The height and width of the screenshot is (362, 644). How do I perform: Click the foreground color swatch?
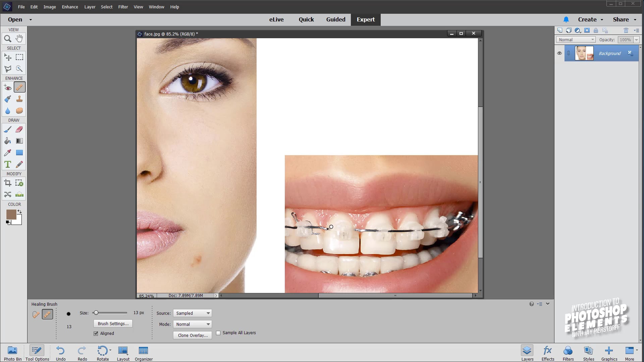click(11, 215)
